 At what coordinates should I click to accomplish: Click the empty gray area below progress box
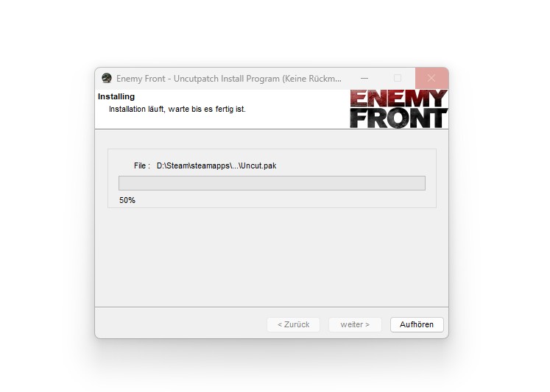[272, 257]
